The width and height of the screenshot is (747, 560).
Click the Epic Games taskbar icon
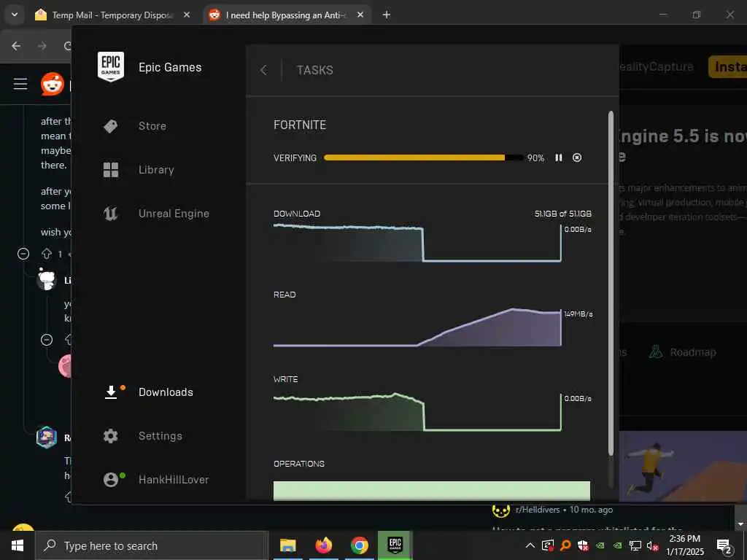pos(395,545)
